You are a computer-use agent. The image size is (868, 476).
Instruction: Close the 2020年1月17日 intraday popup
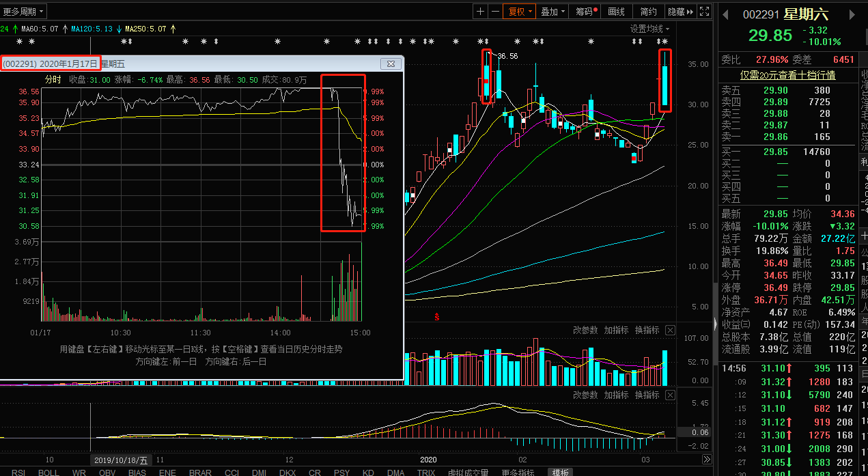(x=391, y=64)
